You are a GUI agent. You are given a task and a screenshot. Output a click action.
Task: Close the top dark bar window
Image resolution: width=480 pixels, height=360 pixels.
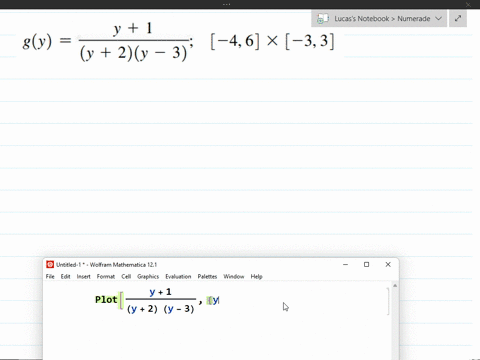[468, 4]
